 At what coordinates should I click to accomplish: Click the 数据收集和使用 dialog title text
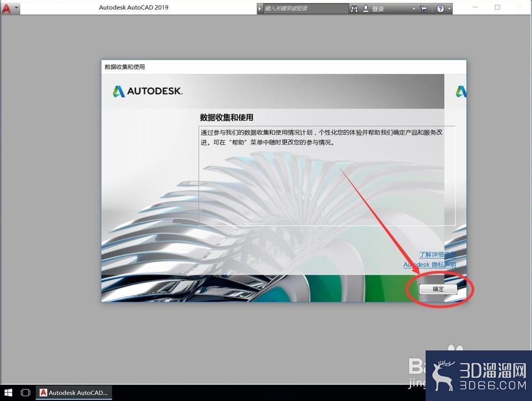(x=125, y=67)
